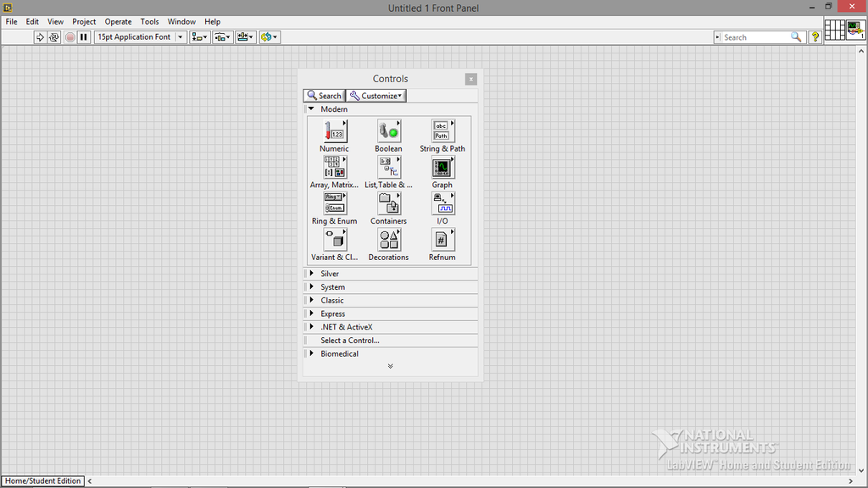
Task: Open the View menu
Action: (x=55, y=21)
